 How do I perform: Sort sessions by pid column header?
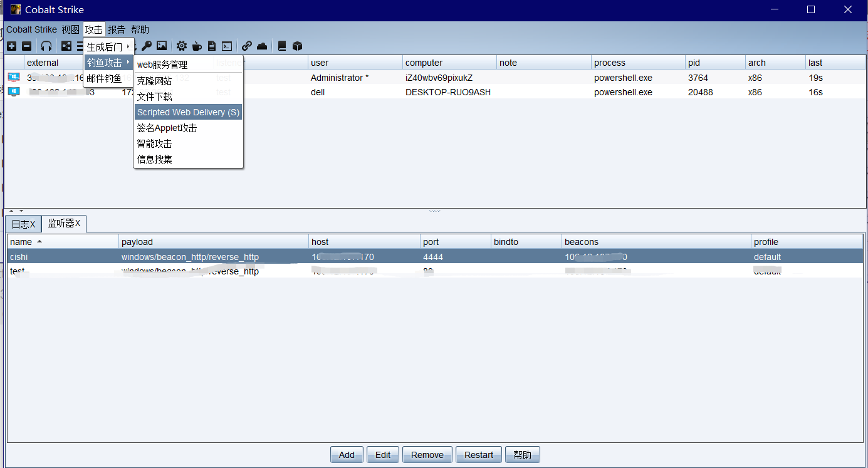(715, 63)
